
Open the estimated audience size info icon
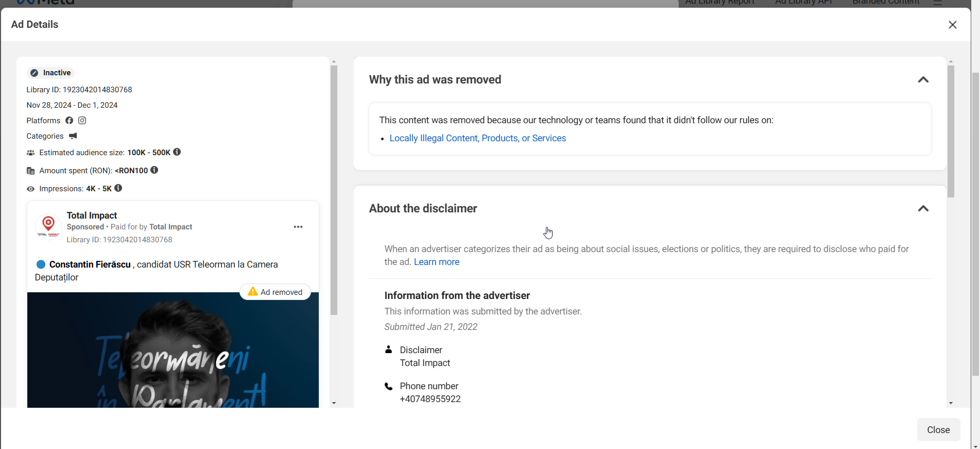click(x=177, y=152)
